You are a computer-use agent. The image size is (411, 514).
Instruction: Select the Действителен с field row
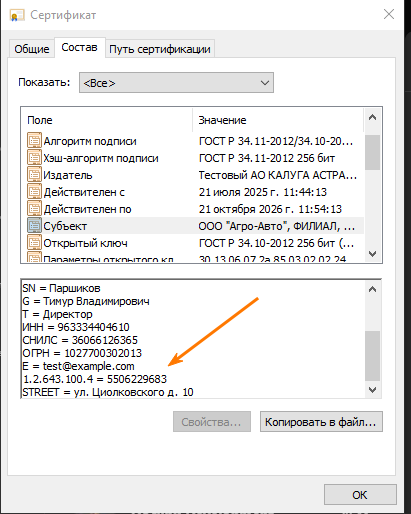tap(192, 192)
